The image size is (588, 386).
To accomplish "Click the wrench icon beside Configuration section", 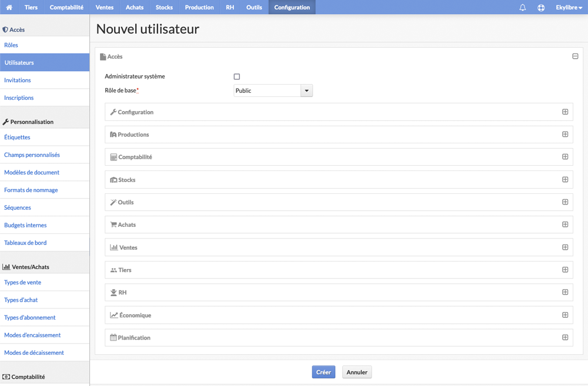I will point(113,112).
